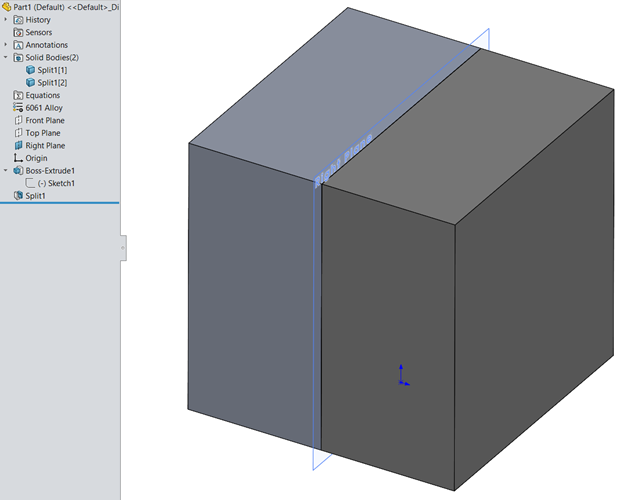
Task: Expand the History node arrow
Action: tap(6, 19)
